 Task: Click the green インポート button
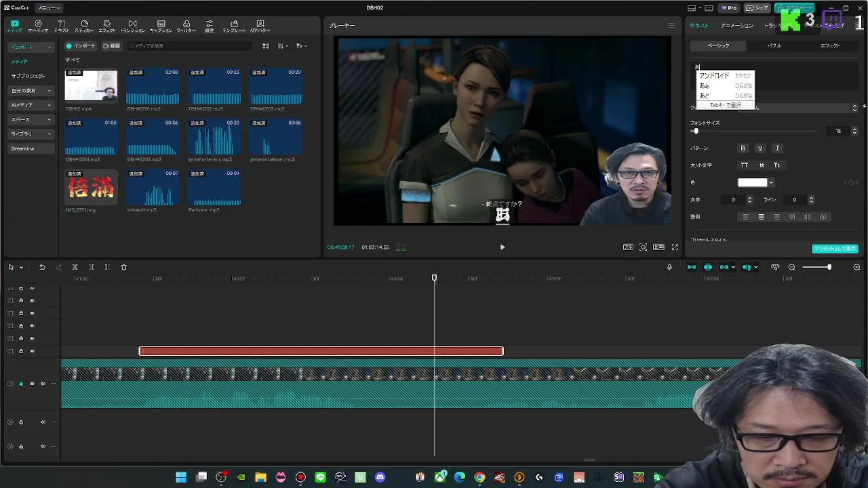point(81,46)
